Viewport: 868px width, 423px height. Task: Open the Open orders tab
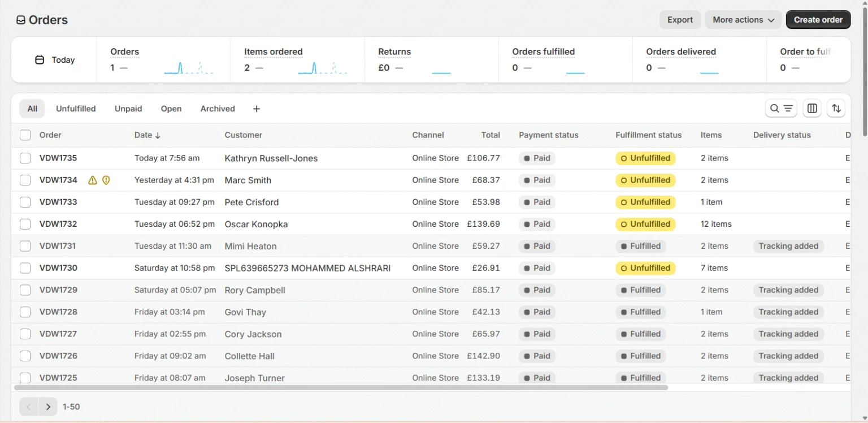(x=171, y=109)
